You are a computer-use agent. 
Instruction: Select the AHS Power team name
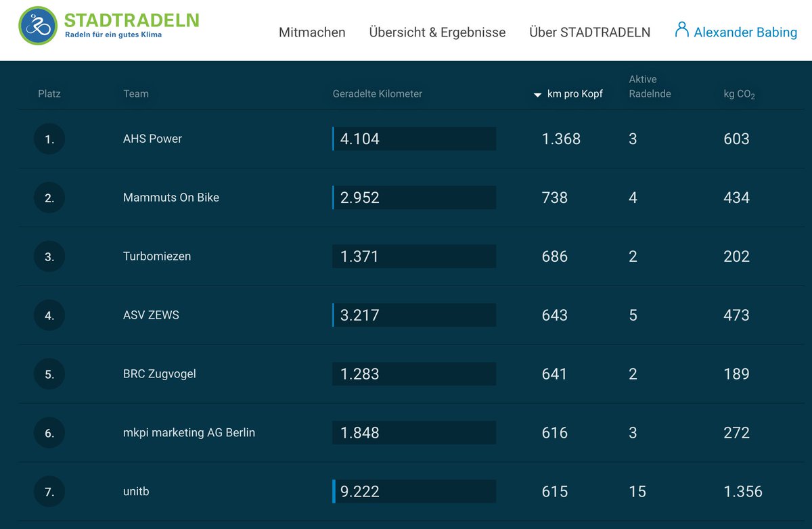tap(153, 139)
